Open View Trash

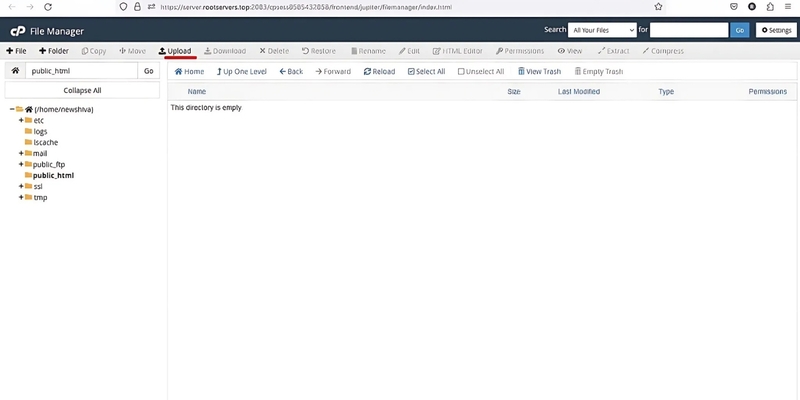tap(539, 72)
